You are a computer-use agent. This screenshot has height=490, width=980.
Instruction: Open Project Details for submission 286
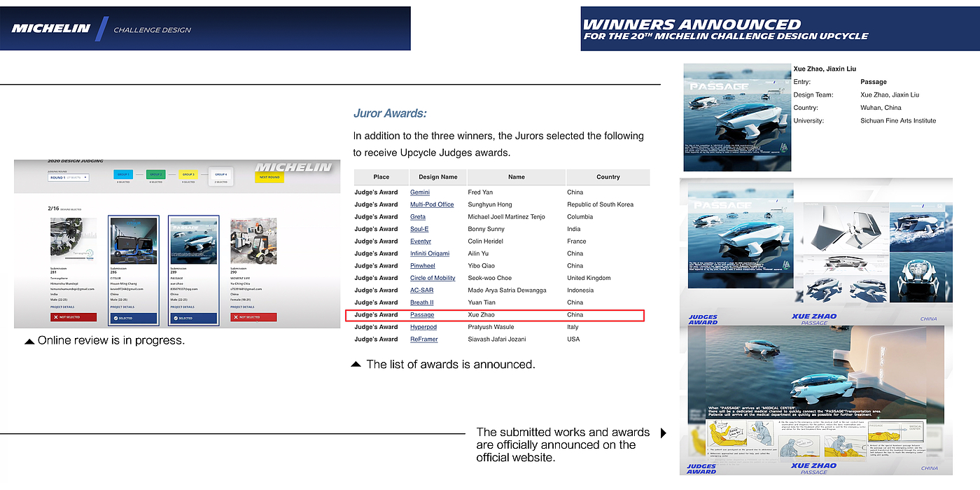[x=122, y=307]
